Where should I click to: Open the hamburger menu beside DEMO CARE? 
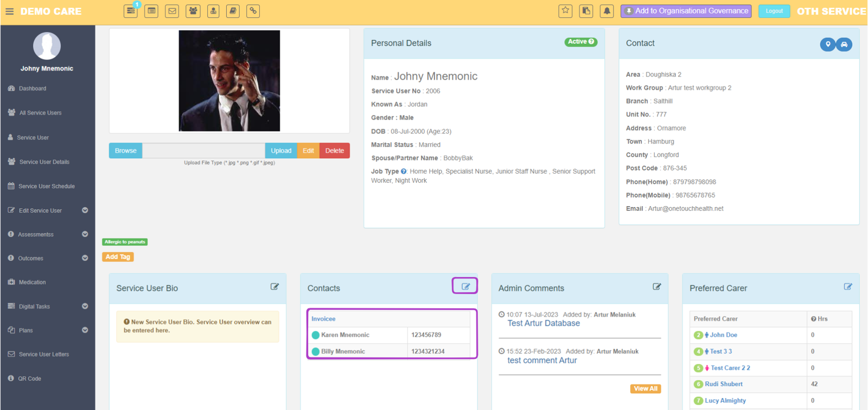coord(9,11)
